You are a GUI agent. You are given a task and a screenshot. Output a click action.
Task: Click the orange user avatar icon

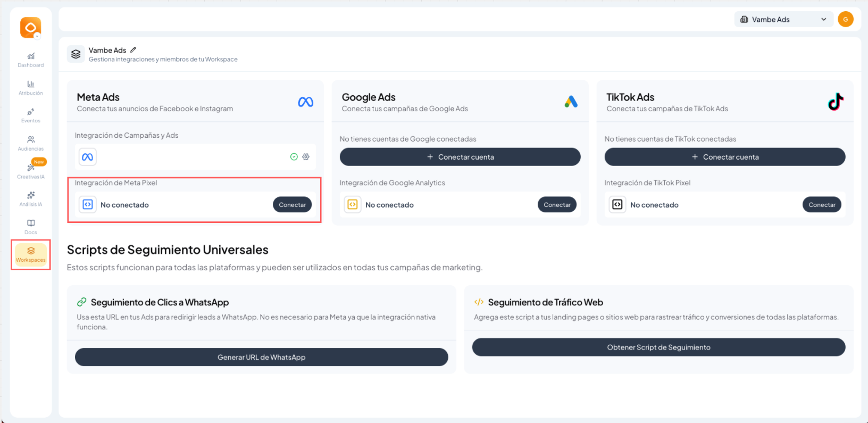tap(845, 19)
